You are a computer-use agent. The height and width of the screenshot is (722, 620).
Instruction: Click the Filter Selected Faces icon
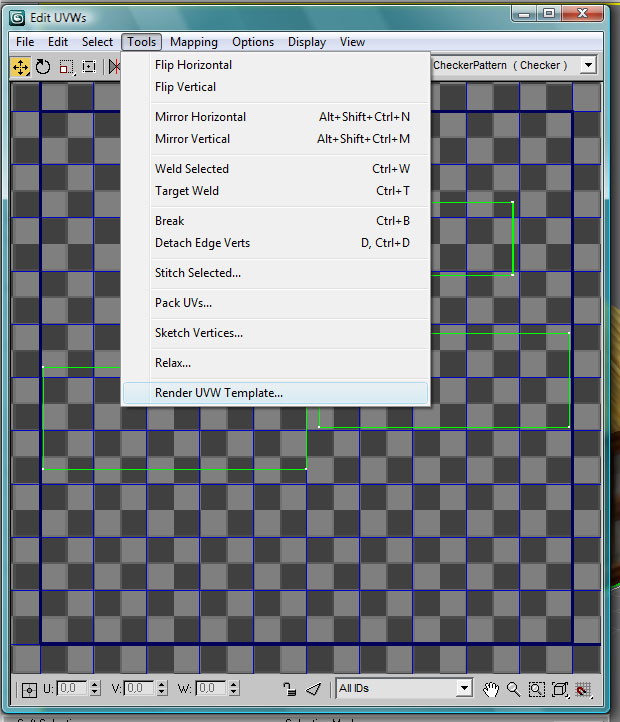pos(314,689)
